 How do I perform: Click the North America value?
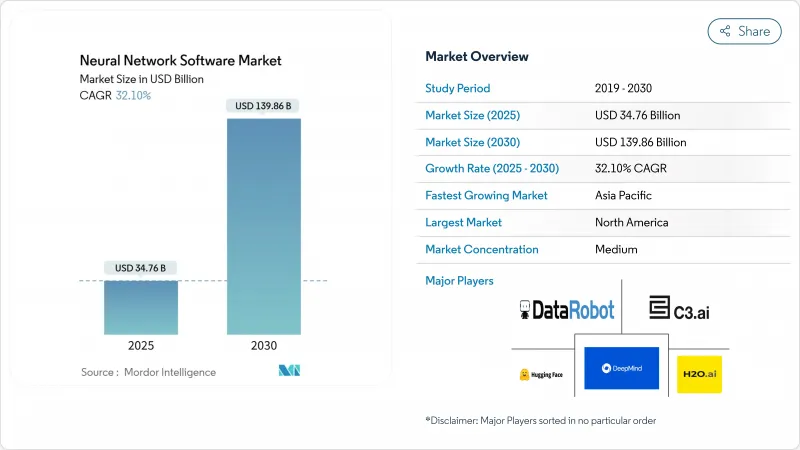[x=631, y=222]
